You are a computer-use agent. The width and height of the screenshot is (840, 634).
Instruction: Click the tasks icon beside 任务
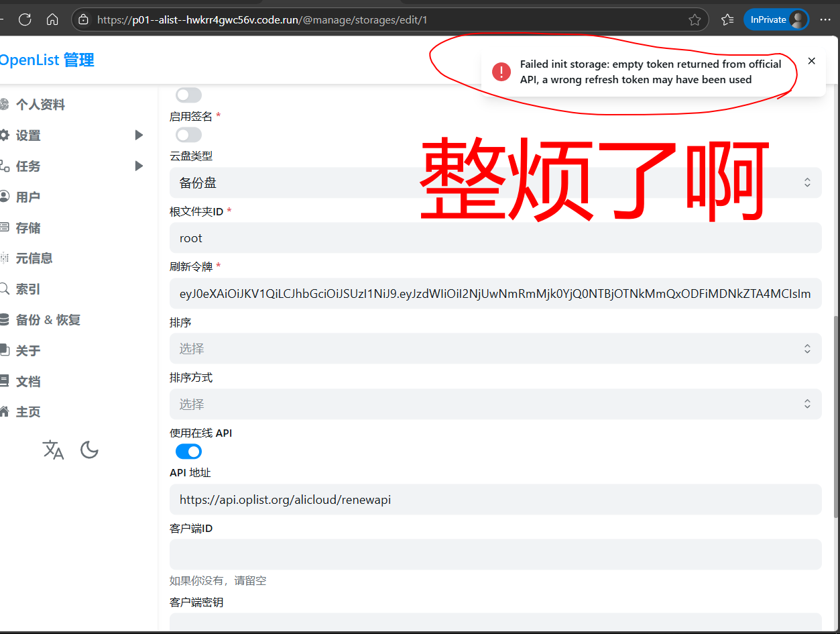point(4,166)
